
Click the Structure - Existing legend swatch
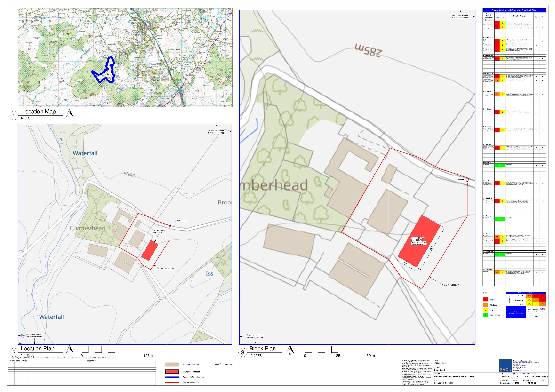(x=172, y=365)
